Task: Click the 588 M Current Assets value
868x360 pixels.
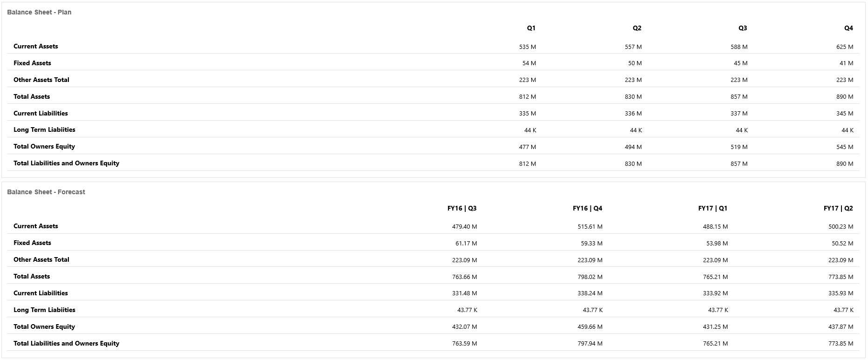Action: (x=739, y=47)
